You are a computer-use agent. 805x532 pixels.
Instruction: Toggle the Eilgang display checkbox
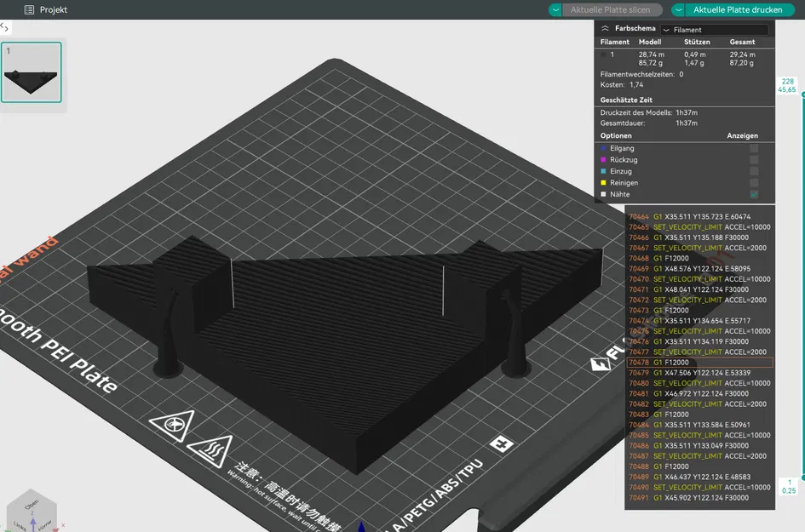click(x=754, y=148)
